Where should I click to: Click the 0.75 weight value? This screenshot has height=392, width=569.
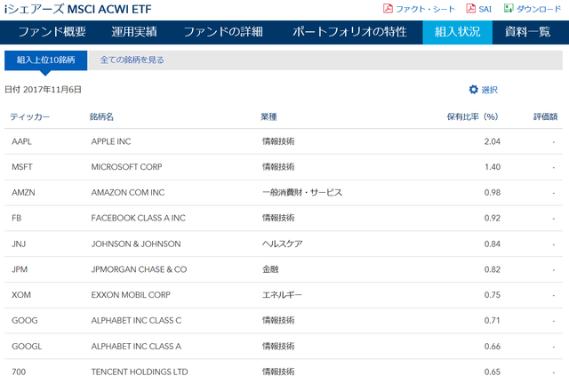click(x=492, y=295)
